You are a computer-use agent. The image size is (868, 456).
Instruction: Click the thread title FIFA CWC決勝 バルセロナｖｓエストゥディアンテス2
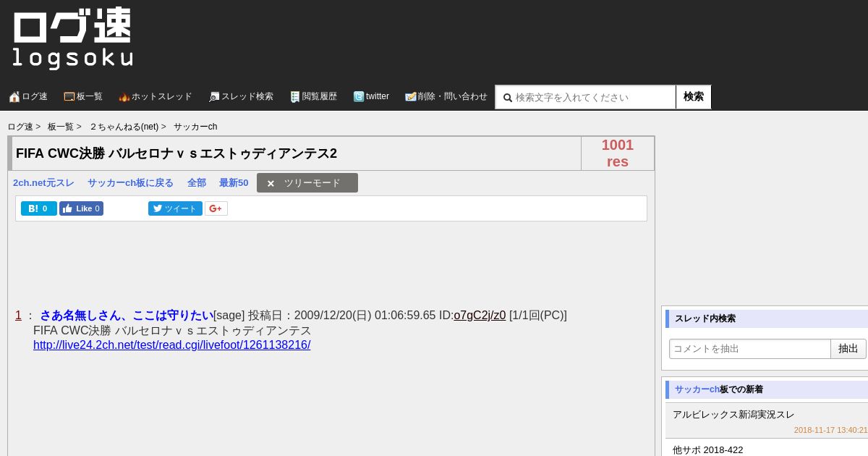[x=176, y=153]
